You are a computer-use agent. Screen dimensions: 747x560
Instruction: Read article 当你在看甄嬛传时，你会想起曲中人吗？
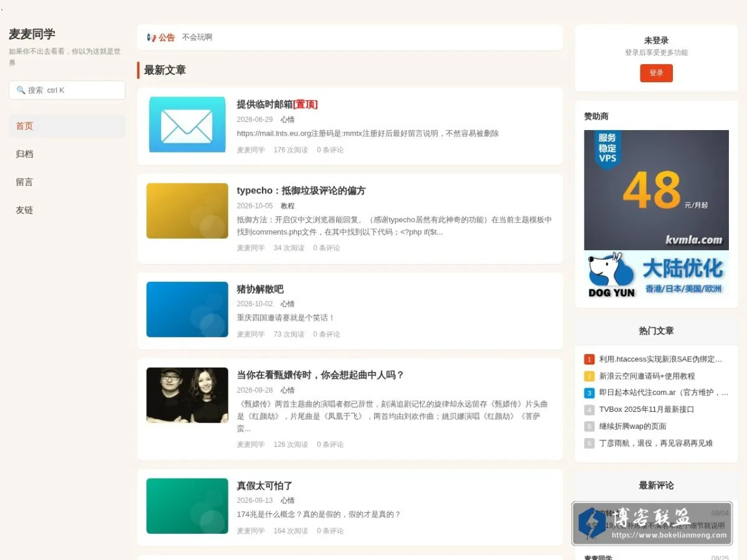321,375
